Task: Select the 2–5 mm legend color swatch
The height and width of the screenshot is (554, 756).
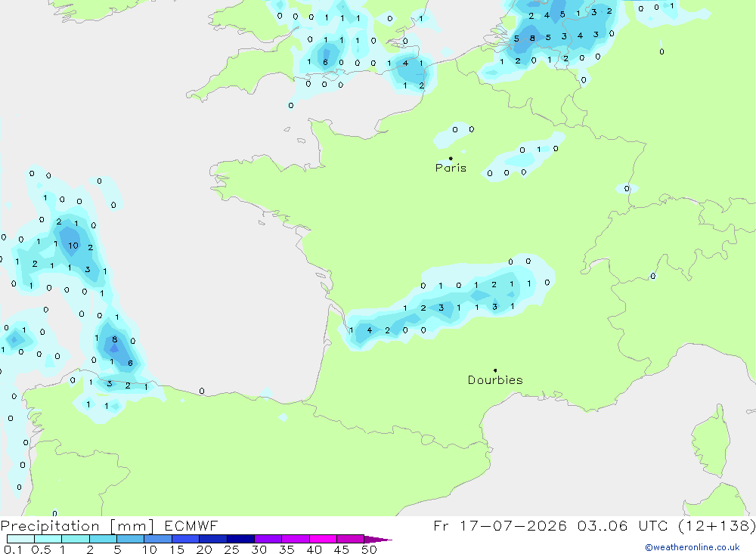Action: click(x=103, y=539)
